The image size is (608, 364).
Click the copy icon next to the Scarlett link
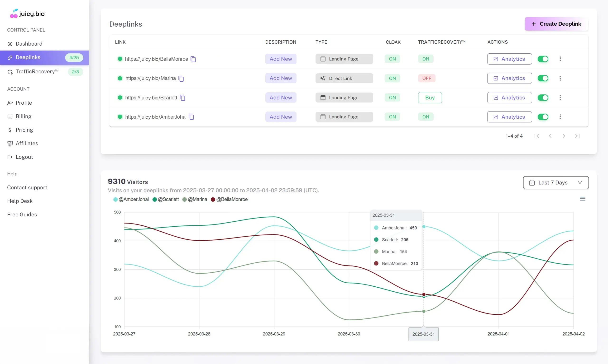(182, 98)
